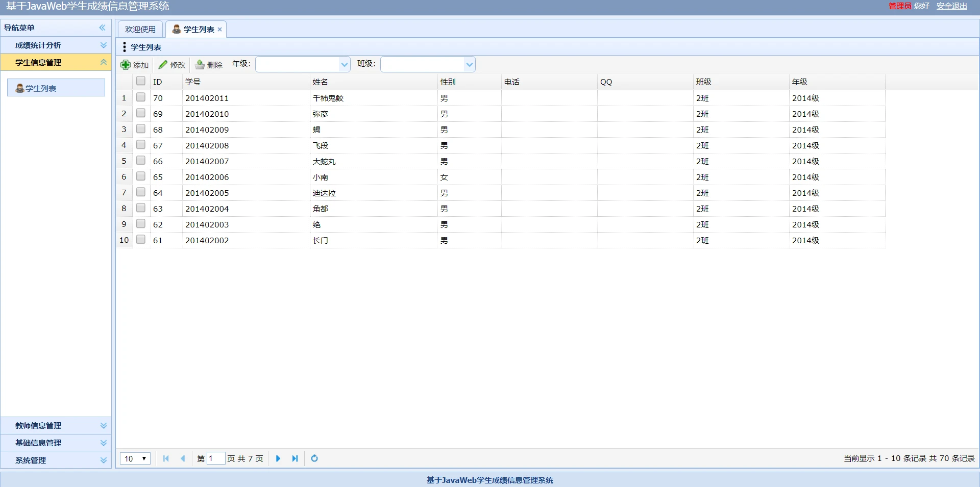Jump to the last page

[x=295, y=458]
